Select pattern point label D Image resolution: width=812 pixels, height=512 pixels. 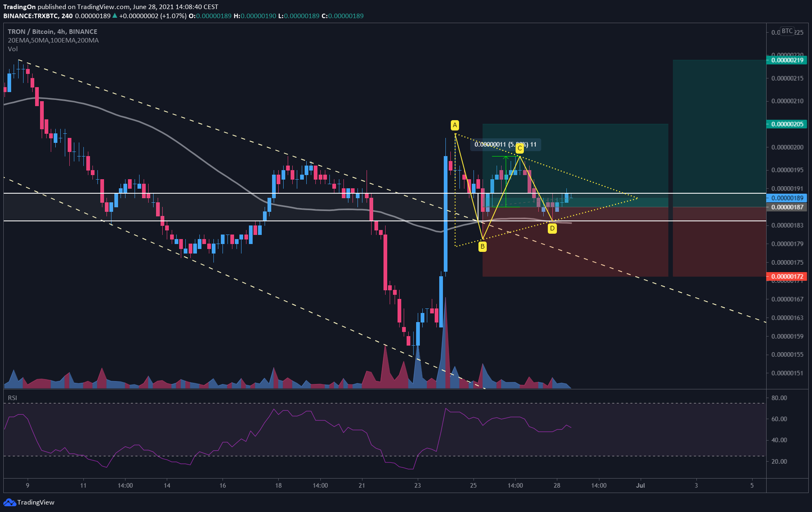click(x=552, y=228)
